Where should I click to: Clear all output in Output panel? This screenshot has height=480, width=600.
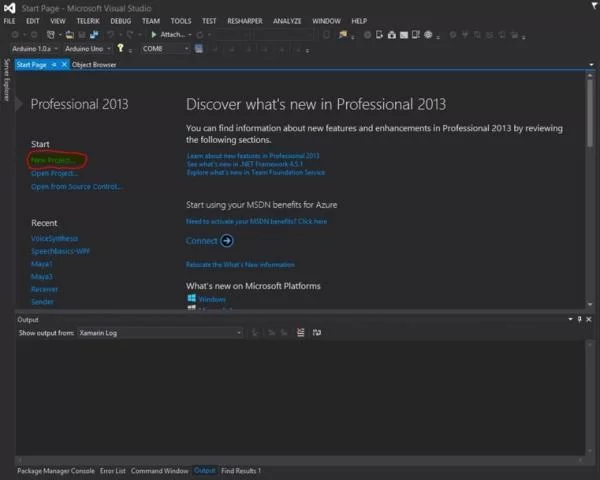(300, 333)
